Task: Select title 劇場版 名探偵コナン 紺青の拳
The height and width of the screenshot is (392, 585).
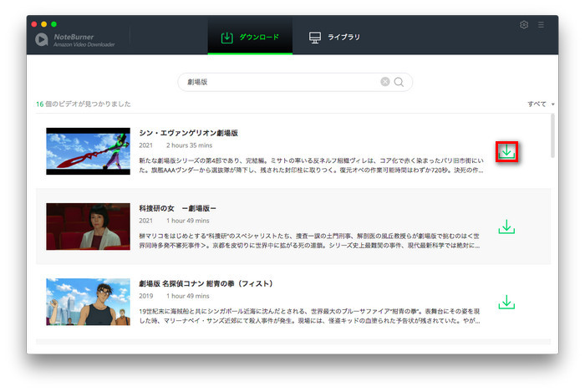Action: tap(206, 283)
